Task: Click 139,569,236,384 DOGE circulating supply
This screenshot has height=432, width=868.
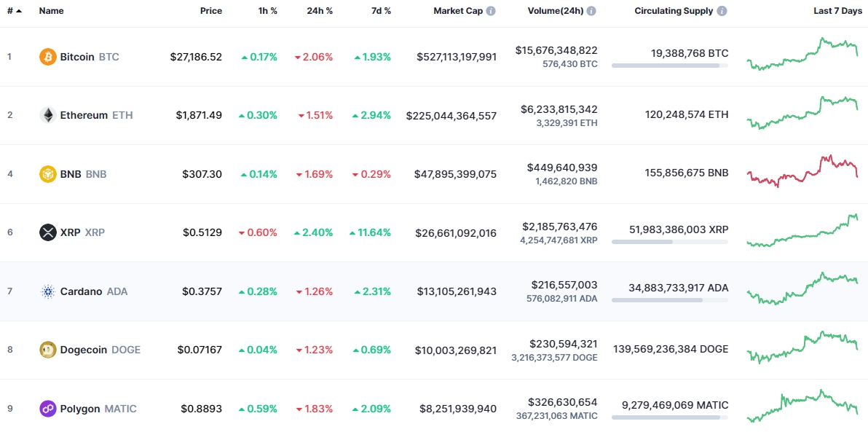Action: pos(671,349)
